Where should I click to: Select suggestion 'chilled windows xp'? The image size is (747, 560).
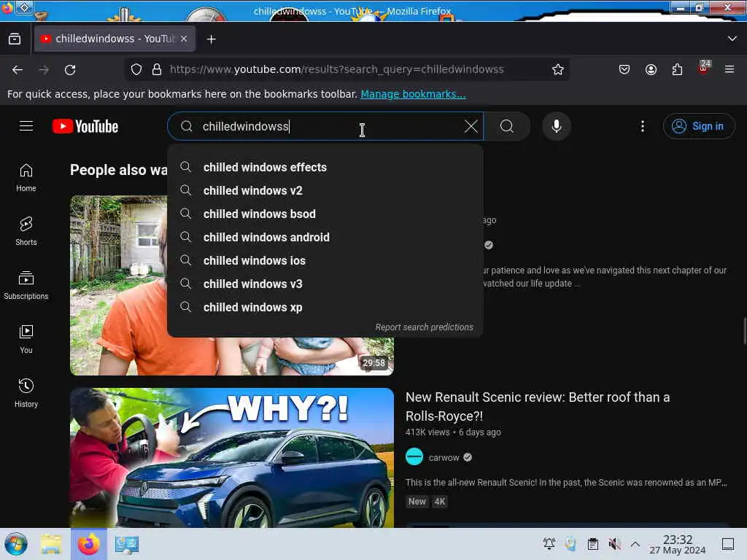tap(325, 307)
